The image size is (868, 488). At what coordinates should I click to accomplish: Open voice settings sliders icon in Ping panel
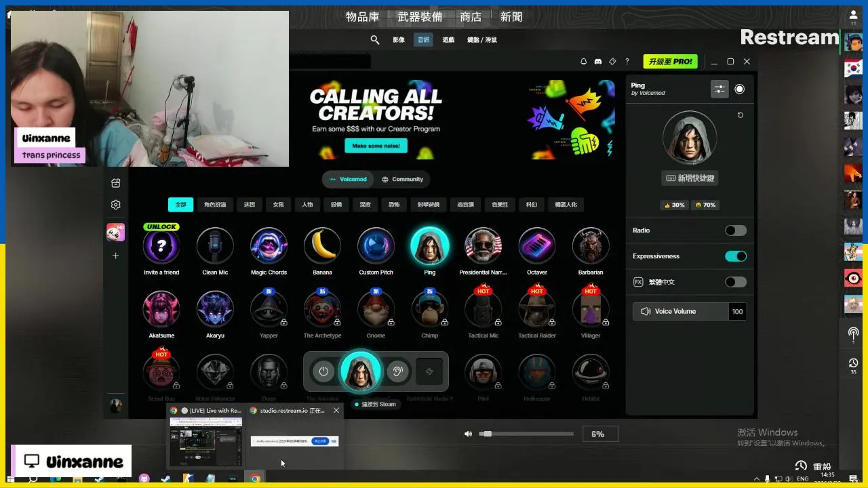[x=719, y=89]
